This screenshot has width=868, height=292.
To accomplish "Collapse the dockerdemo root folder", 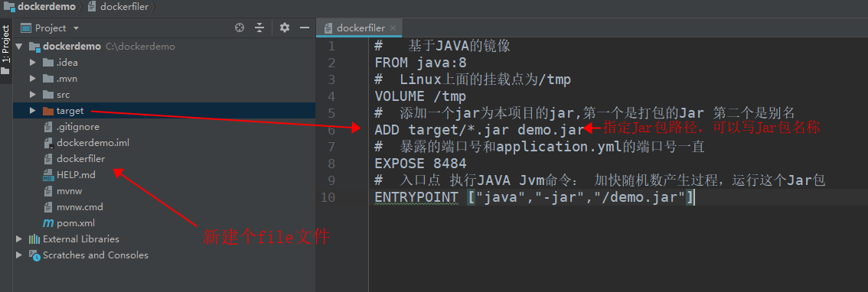I will (x=19, y=47).
